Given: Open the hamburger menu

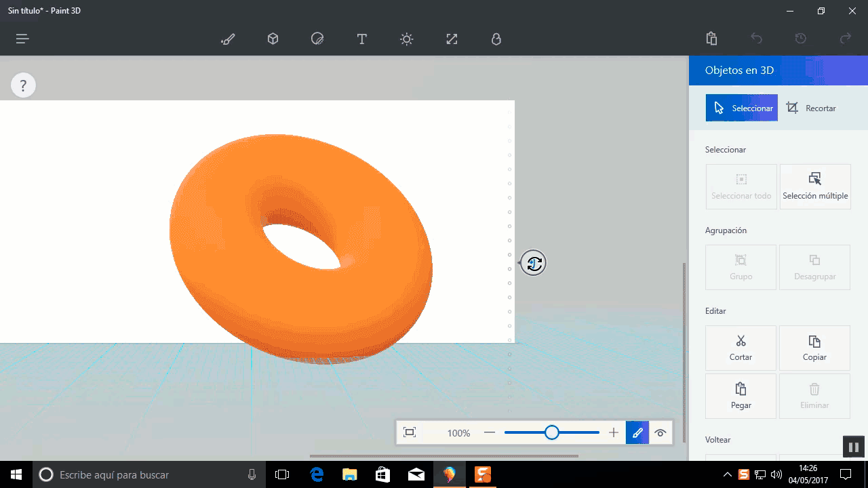Looking at the screenshot, I should point(22,39).
